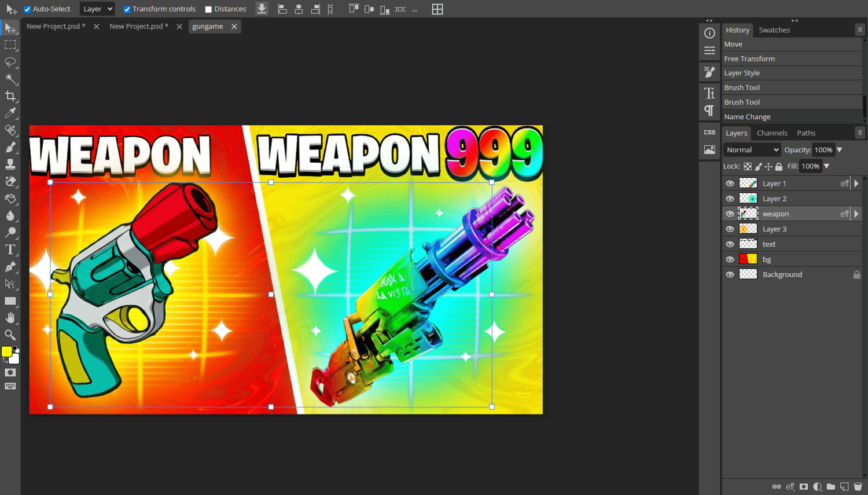The height and width of the screenshot is (495, 868).
Task: Select the Blur tool
Action: click(10, 215)
